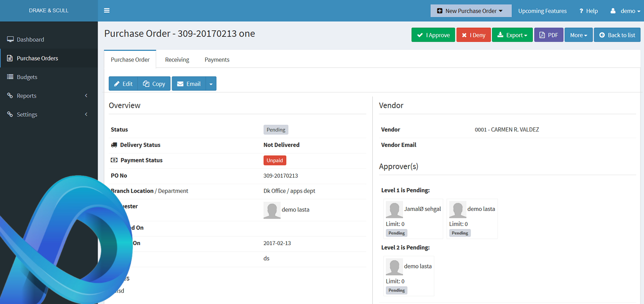This screenshot has width=644, height=304.
Task: Open the Email options caret dropdown
Action: click(211, 84)
